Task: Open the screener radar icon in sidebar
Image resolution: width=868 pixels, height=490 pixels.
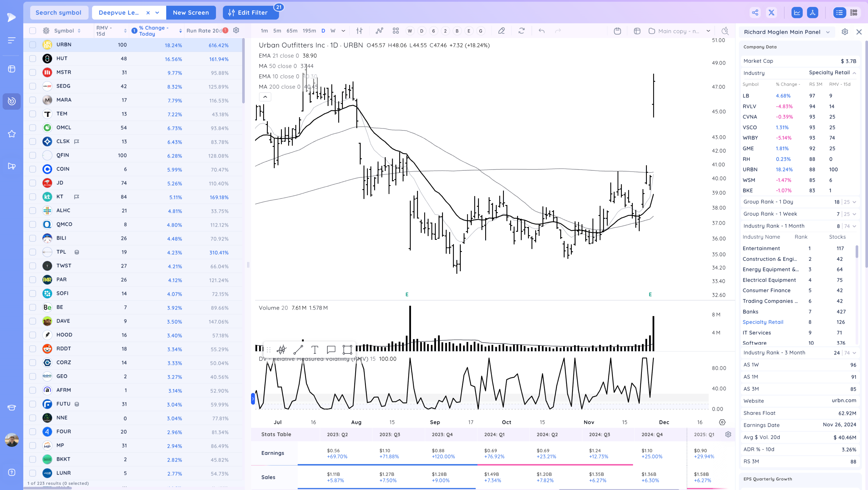Action: [12, 101]
